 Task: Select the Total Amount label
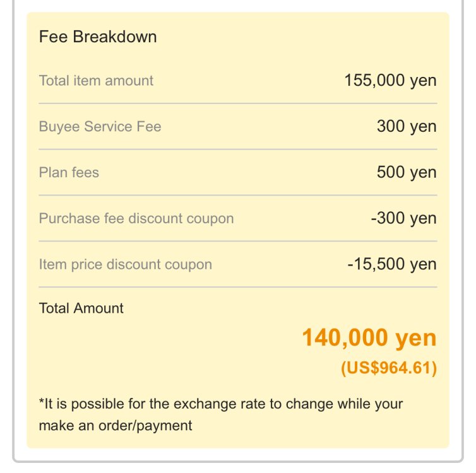pos(81,308)
